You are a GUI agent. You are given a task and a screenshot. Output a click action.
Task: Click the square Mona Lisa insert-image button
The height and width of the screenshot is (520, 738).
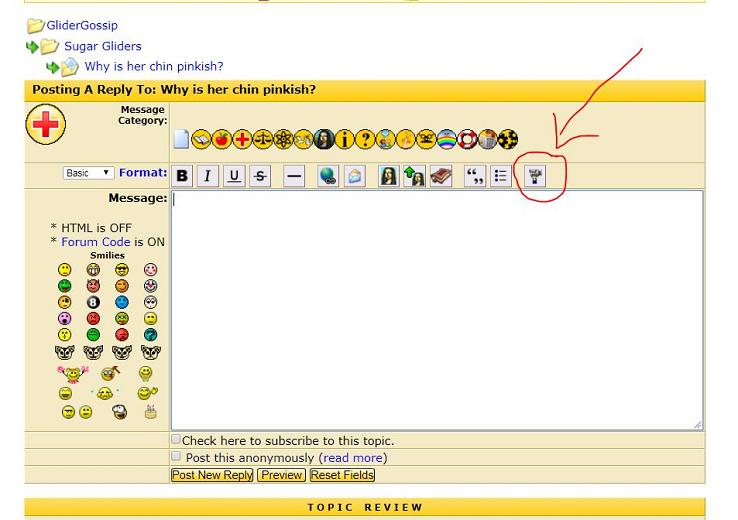pyautogui.click(x=389, y=176)
